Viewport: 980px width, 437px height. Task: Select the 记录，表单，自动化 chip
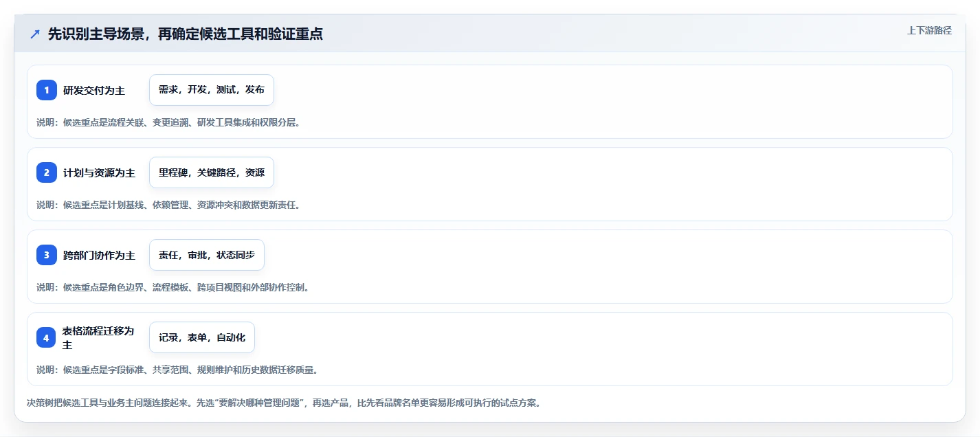(x=202, y=337)
